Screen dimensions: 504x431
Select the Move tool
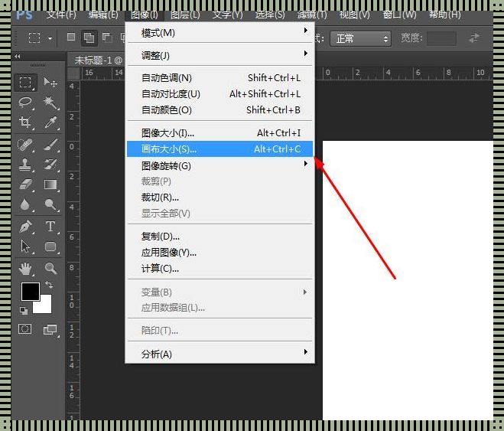[50, 83]
